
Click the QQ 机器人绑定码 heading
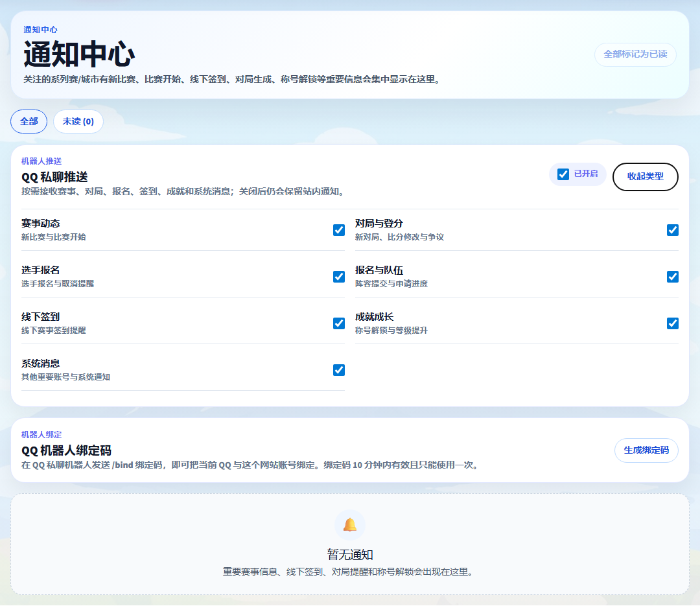click(66, 450)
